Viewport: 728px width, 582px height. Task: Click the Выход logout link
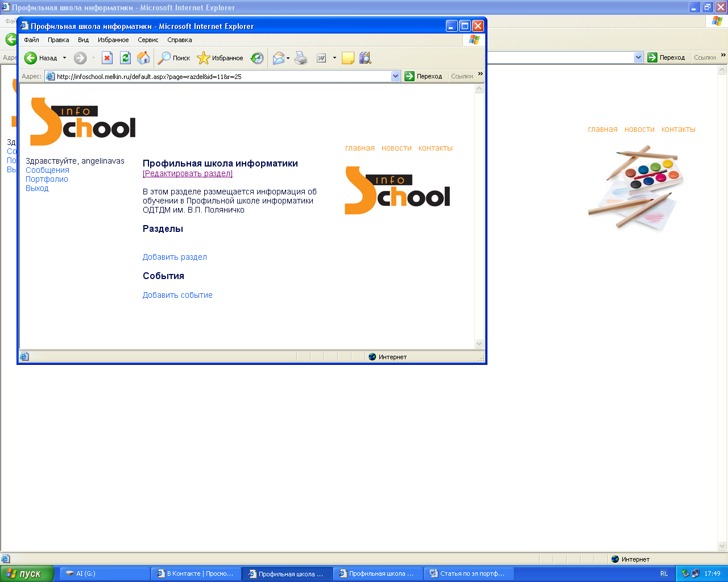click(37, 188)
